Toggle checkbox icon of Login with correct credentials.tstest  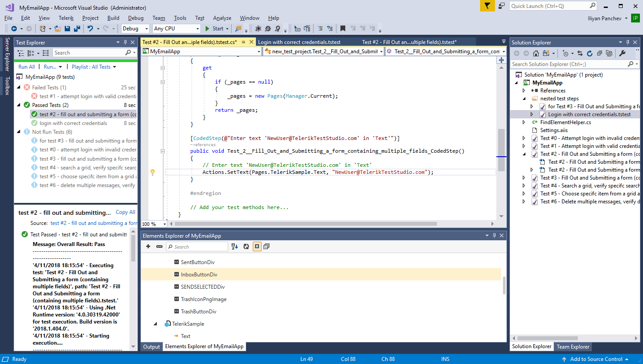[x=542, y=114]
